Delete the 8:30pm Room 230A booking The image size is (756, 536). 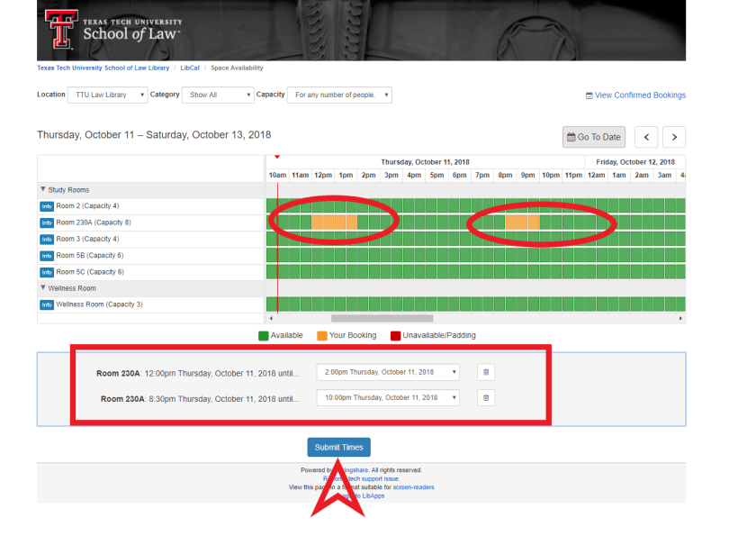pos(486,397)
